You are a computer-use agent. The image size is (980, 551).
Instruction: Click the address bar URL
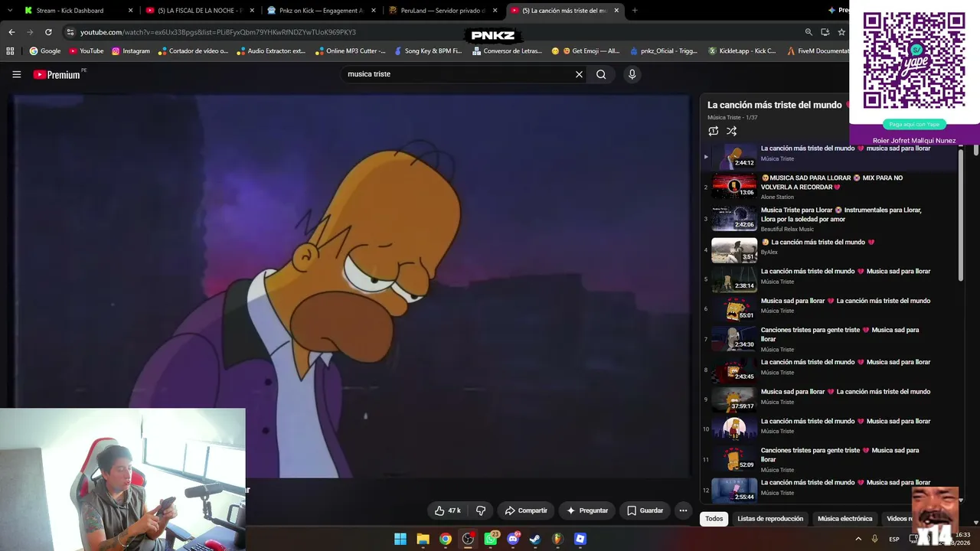click(218, 32)
